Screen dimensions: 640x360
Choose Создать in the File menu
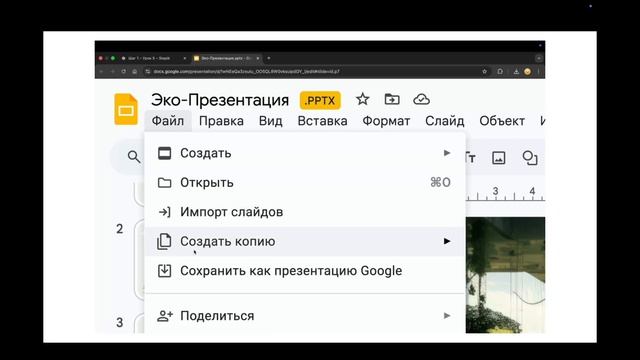[x=305, y=153]
